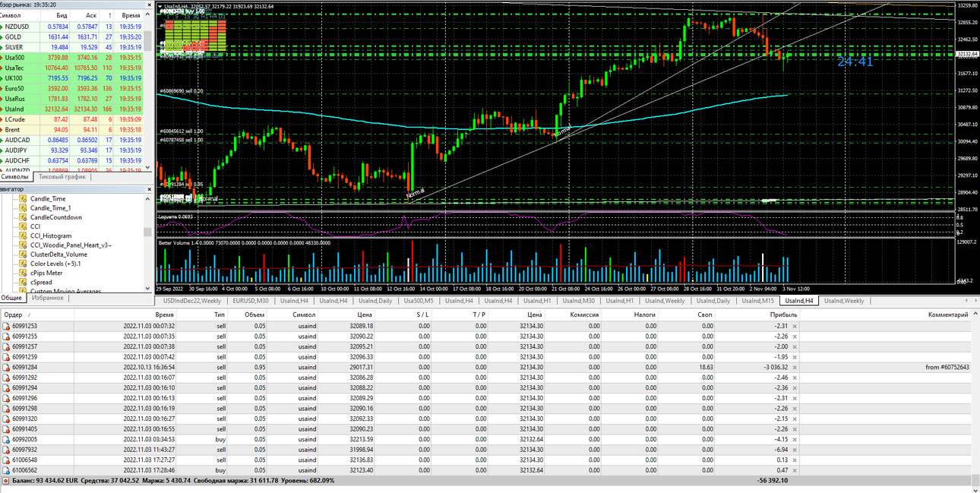Select the Общие tab in Navigator
Screen dimensions: 980x493
pos(11,299)
